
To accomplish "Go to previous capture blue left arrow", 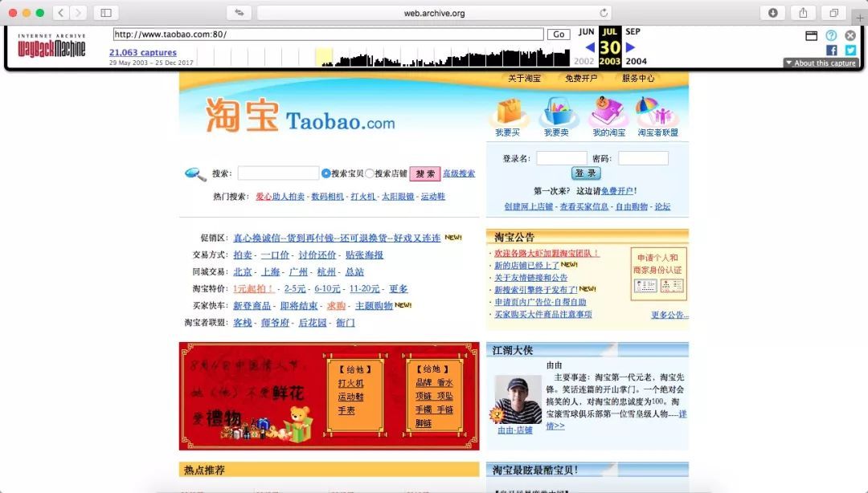I will (x=590, y=47).
